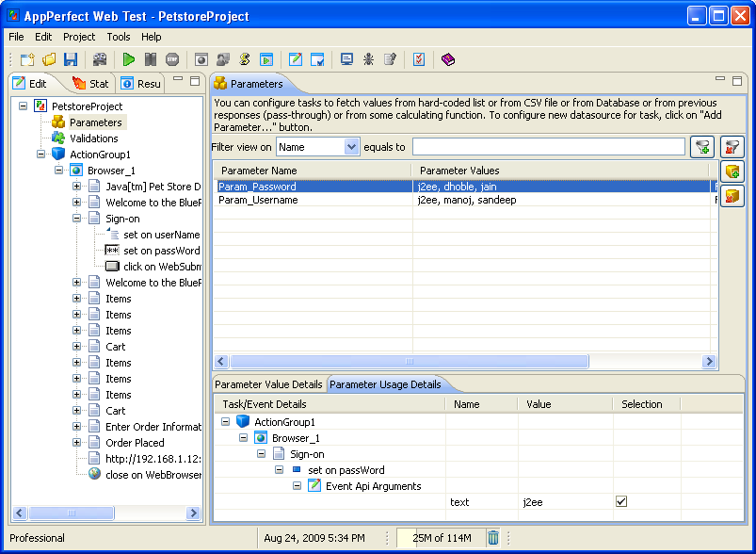Click the Remove Filter funnel icon

732,146
